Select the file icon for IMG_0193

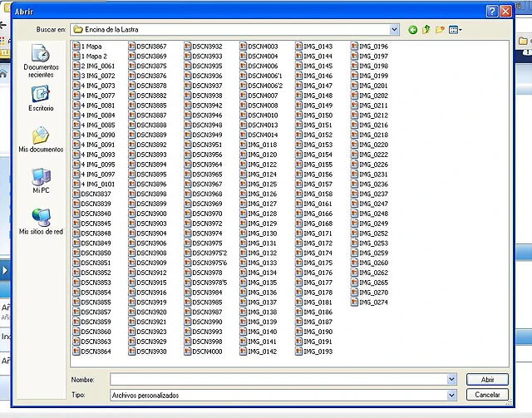(x=299, y=352)
